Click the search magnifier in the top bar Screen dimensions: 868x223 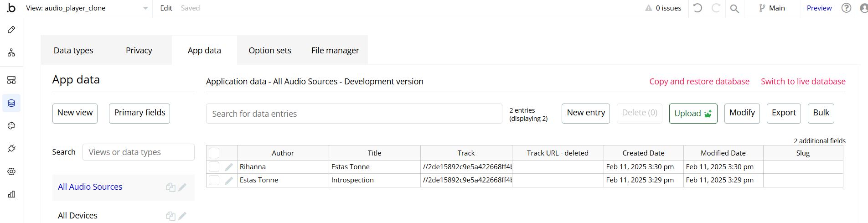734,8
